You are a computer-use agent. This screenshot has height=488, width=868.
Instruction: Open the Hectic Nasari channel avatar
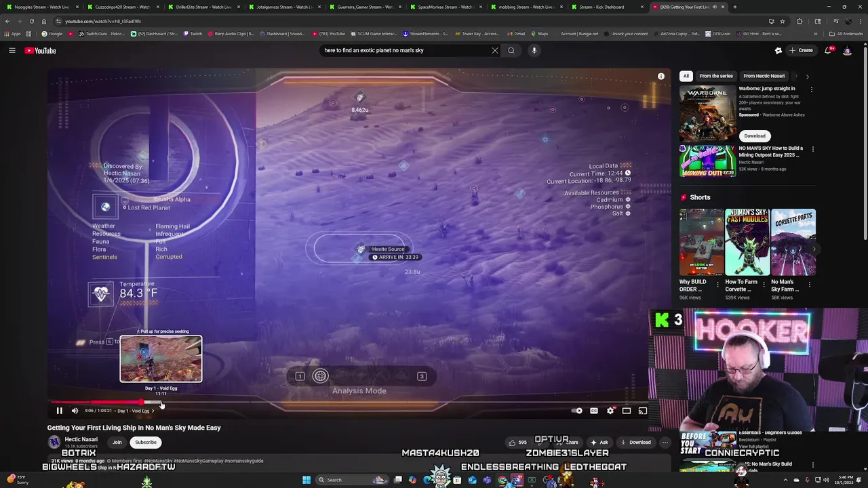tap(54, 443)
